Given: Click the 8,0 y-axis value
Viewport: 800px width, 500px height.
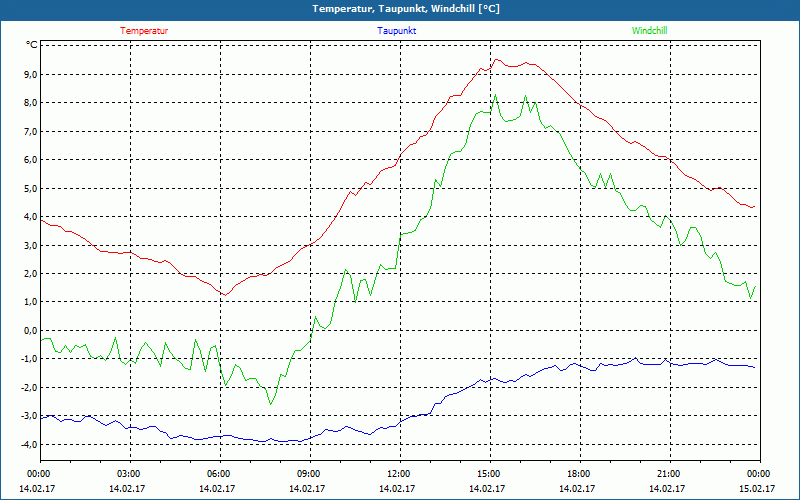Looking at the screenshot, I should point(31,103).
